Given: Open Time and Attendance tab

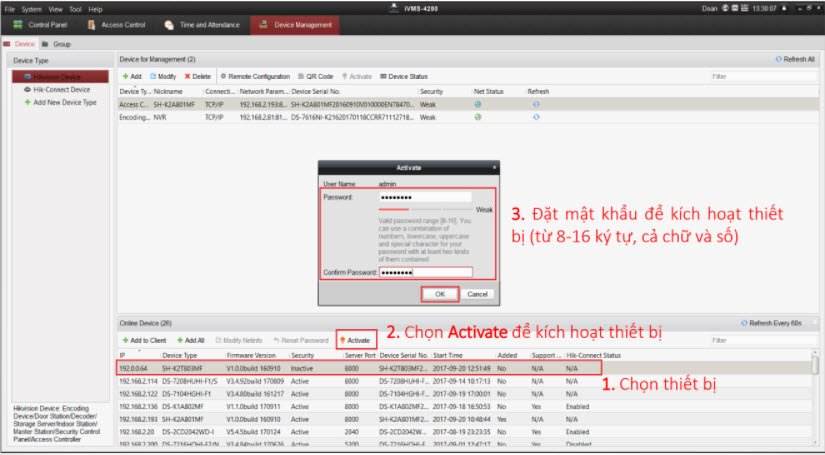Looking at the screenshot, I should 202,25.
